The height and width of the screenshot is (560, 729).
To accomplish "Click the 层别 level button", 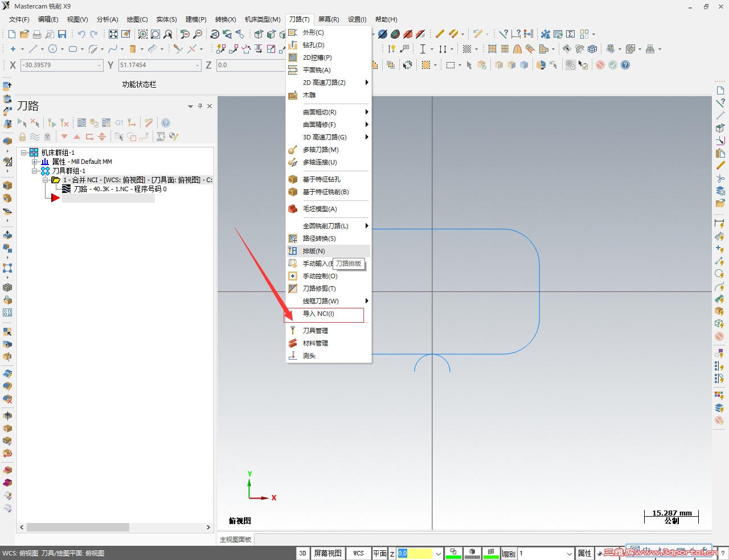I will tap(509, 554).
